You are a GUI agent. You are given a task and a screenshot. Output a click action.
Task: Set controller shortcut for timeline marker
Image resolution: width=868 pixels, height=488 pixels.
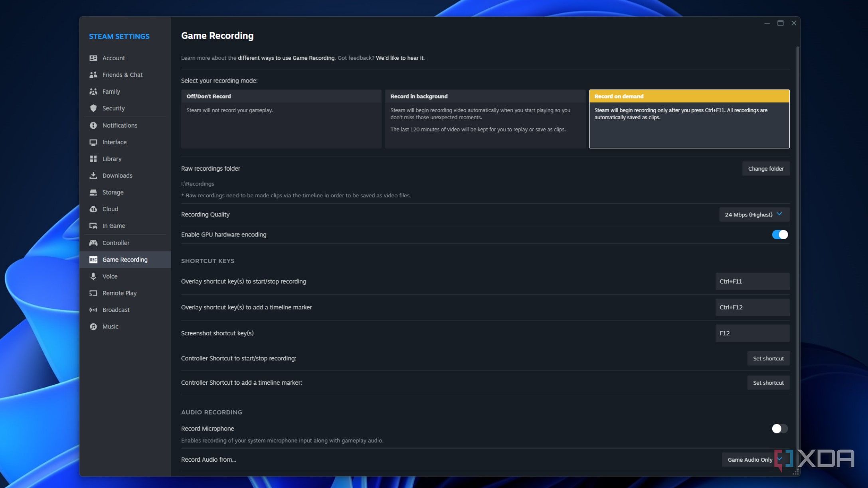tap(768, 383)
